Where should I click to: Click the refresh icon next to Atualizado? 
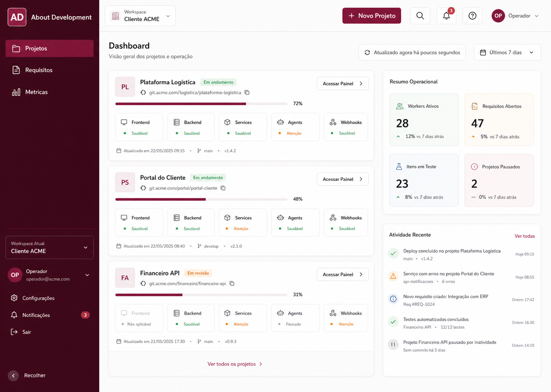coord(367,53)
